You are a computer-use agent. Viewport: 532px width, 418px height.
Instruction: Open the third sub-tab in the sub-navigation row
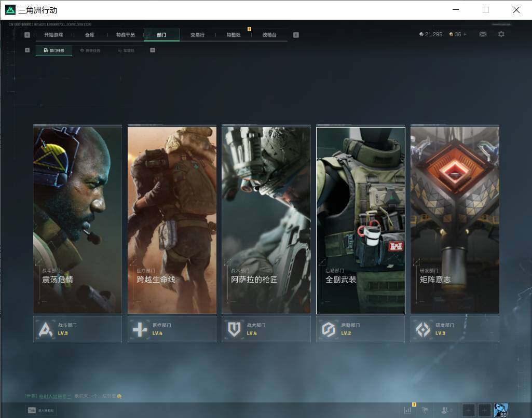click(x=126, y=50)
